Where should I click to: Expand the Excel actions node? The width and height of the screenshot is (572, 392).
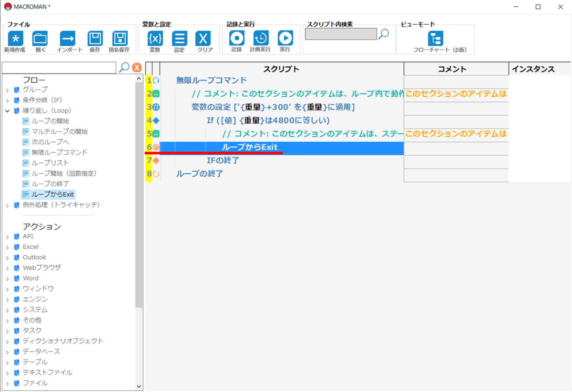tap(8, 247)
